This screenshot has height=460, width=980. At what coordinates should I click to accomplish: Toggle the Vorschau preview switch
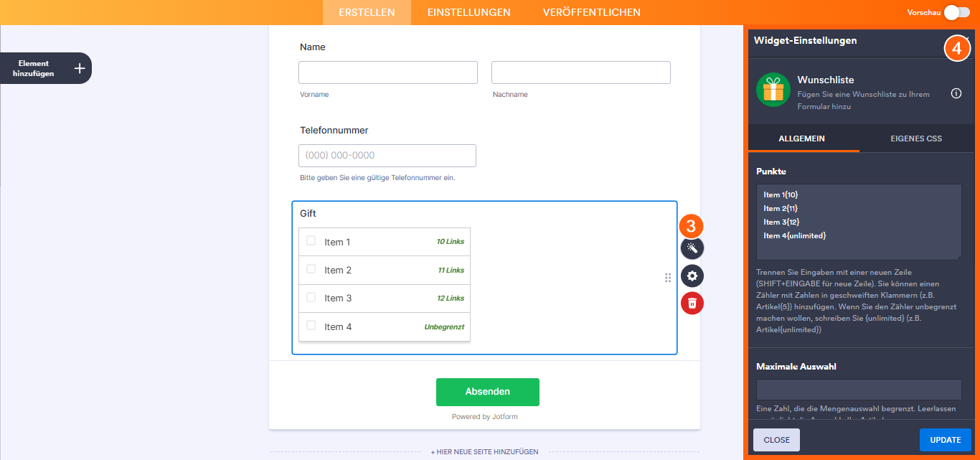[x=956, y=12]
